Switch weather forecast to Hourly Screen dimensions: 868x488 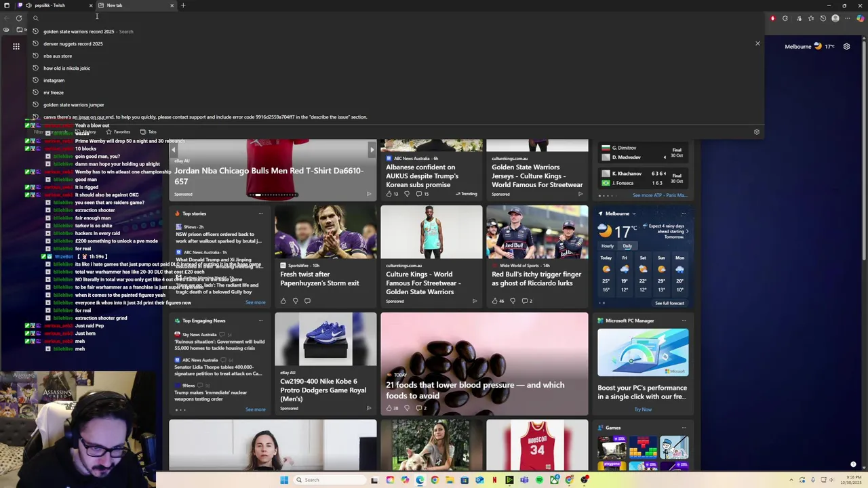(x=608, y=246)
